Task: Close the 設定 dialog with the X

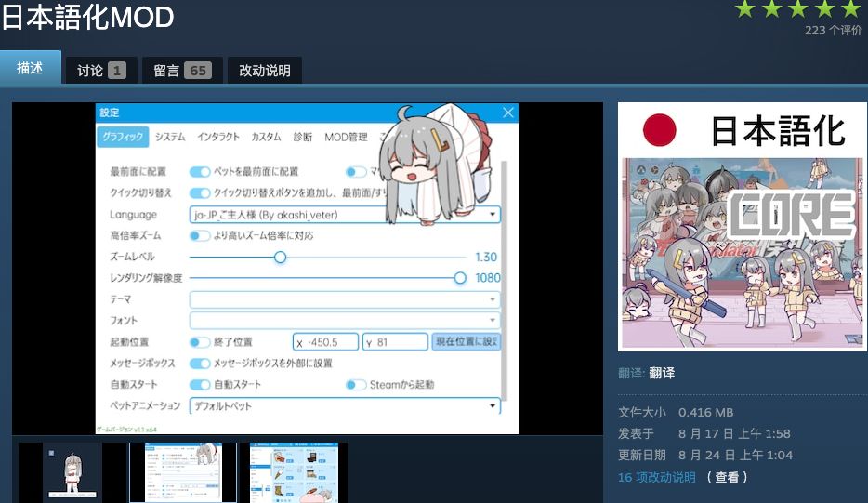Action: pyautogui.click(x=508, y=113)
